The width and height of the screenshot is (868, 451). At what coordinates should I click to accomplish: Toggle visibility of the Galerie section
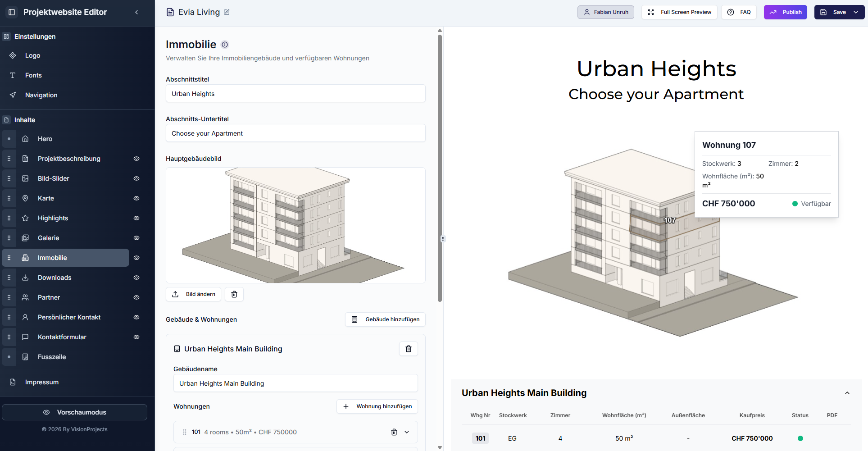136,238
